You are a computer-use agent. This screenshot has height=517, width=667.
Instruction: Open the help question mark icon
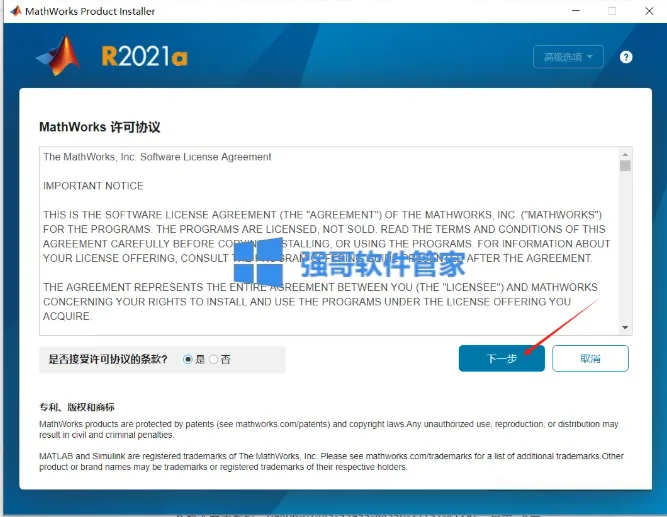tap(626, 57)
